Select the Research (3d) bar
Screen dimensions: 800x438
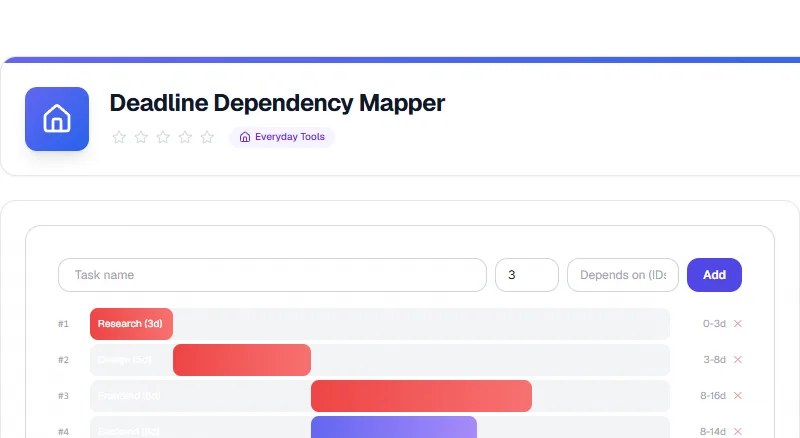(x=132, y=324)
